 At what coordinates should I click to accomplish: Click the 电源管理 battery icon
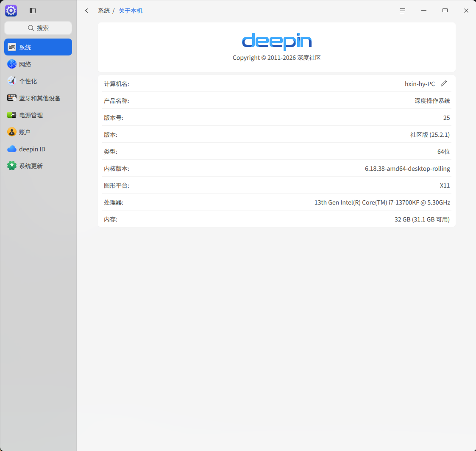pyautogui.click(x=12, y=115)
